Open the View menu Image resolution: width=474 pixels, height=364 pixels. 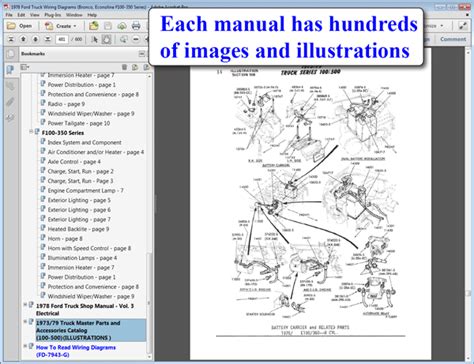click(x=35, y=15)
